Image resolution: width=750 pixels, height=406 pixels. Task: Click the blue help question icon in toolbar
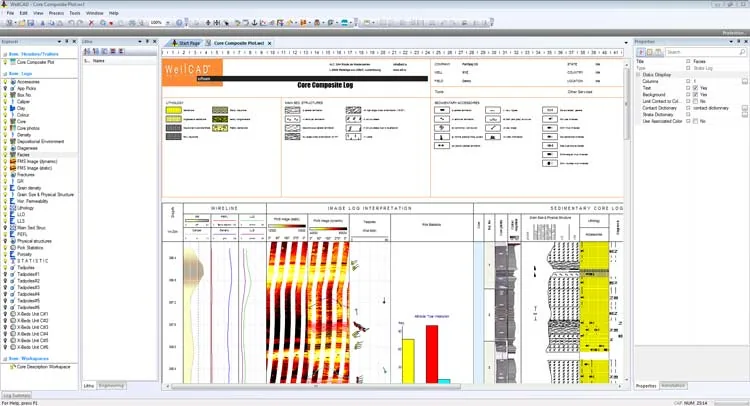point(179,22)
